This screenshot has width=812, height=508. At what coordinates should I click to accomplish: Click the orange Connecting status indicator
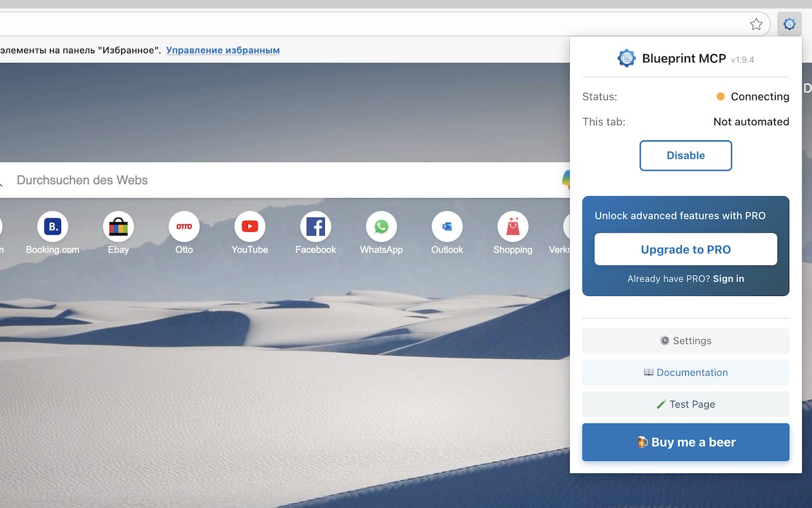tap(721, 97)
